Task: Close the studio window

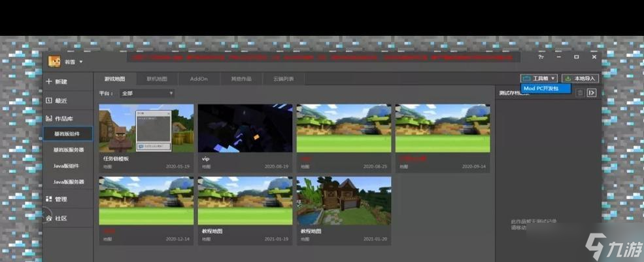Action: pyautogui.click(x=594, y=57)
